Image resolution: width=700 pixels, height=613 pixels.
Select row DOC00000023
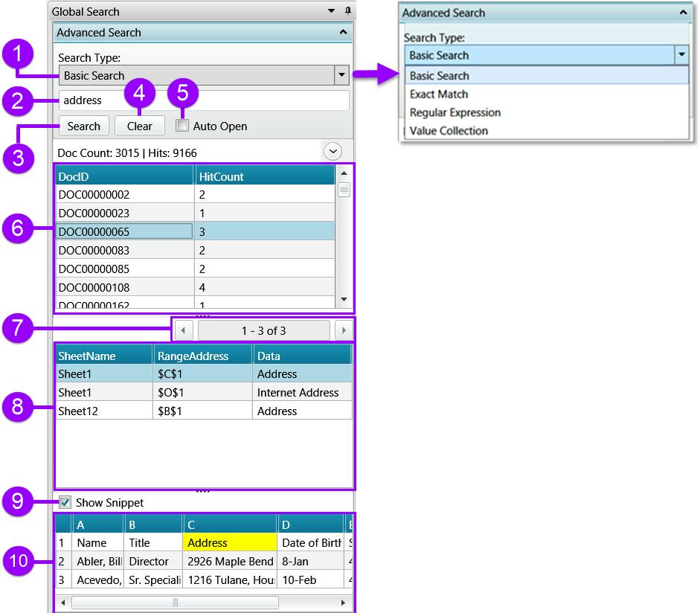tap(195, 213)
